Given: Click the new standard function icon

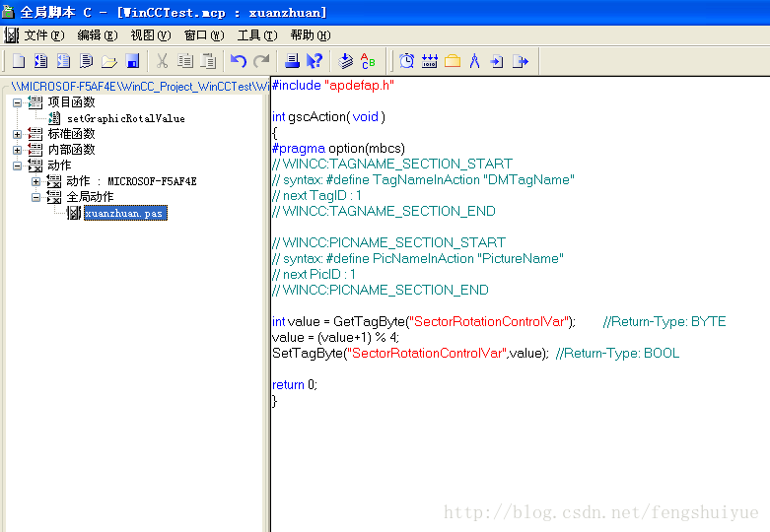Looking at the screenshot, I should [63, 61].
